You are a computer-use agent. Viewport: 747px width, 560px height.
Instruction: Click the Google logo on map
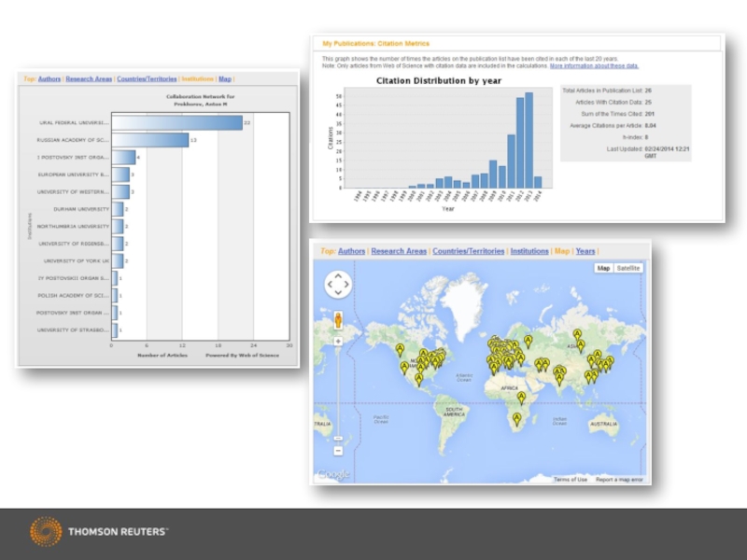(333, 475)
